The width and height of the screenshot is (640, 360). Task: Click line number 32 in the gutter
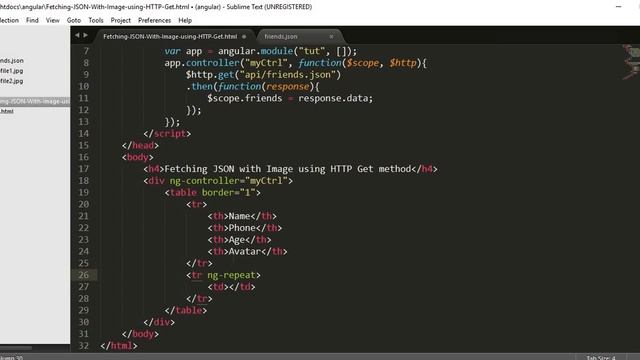point(83,346)
